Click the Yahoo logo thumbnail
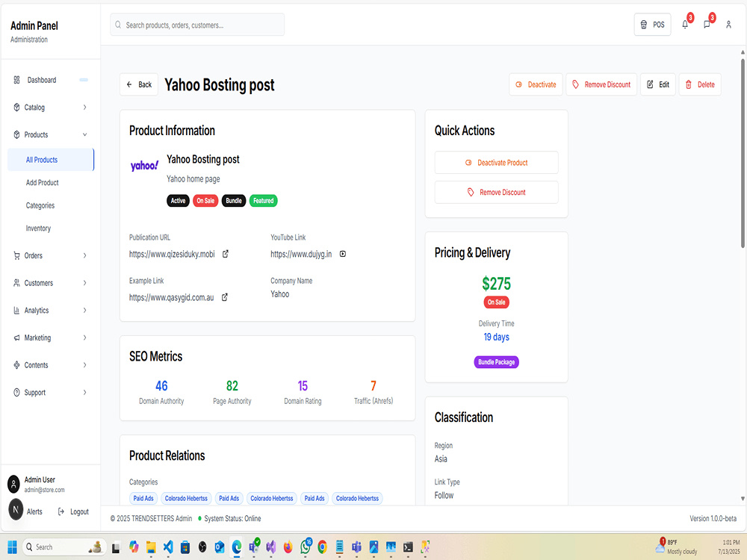The height and width of the screenshot is (560, 747). [144, 166]
